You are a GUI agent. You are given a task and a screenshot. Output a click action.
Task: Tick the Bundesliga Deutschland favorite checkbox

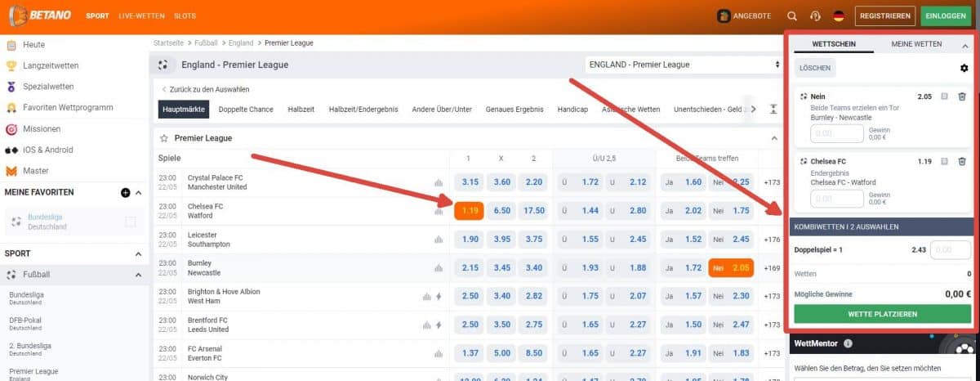131,222
